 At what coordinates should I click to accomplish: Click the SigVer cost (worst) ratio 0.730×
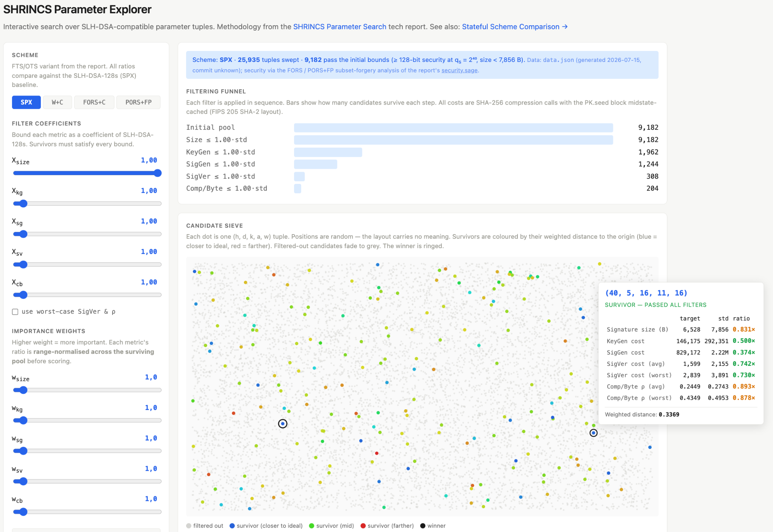click(744, 375)
